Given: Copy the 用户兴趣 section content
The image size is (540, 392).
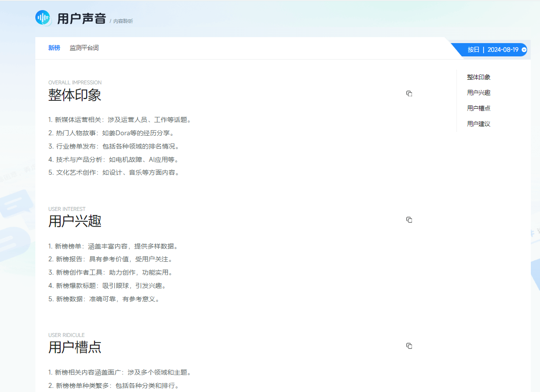Looking at the screenshot, I should [409, 220].
